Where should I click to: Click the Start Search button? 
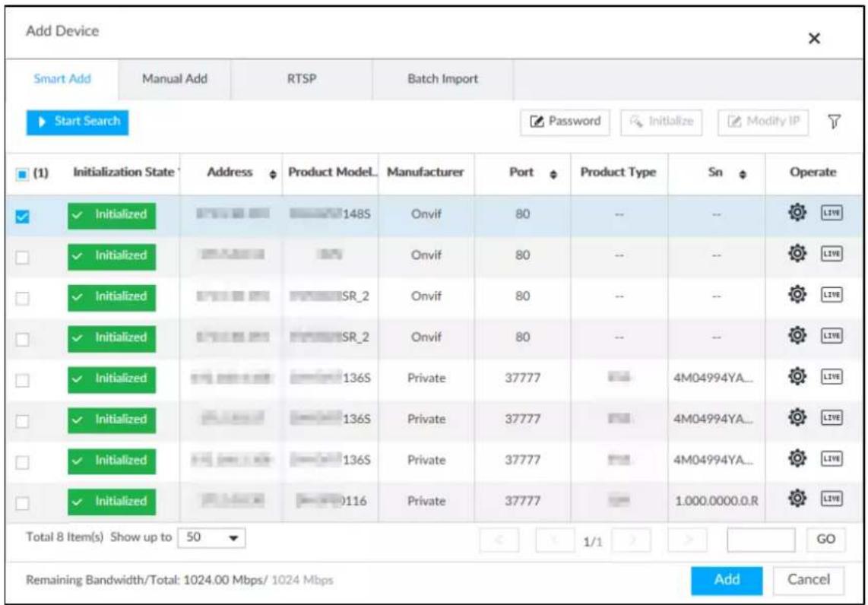coord(78,122)
